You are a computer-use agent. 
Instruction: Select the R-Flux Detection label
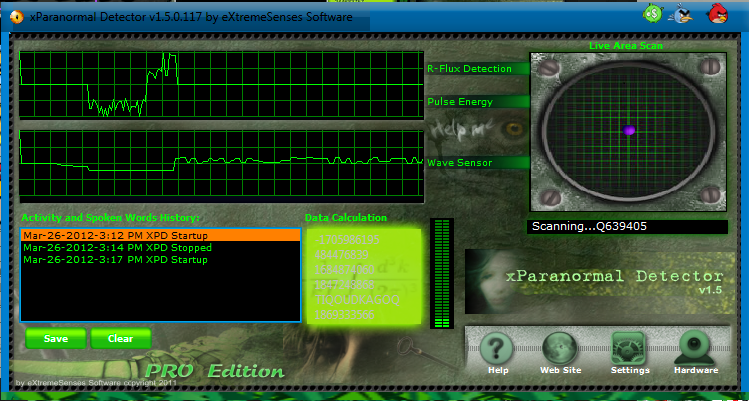pyautogui.click(x=470, y=68)
